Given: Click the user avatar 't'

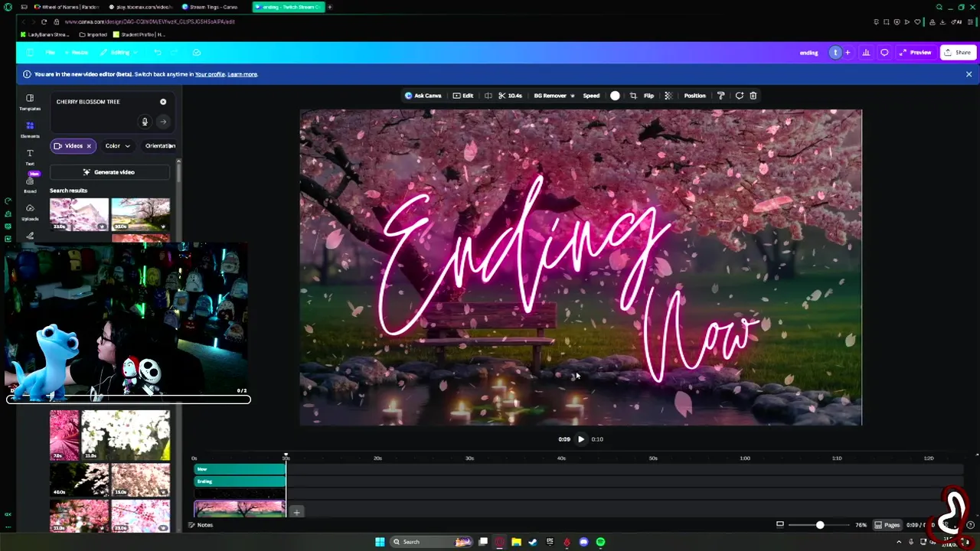Looking at the screenshot, I should [835, 53].
